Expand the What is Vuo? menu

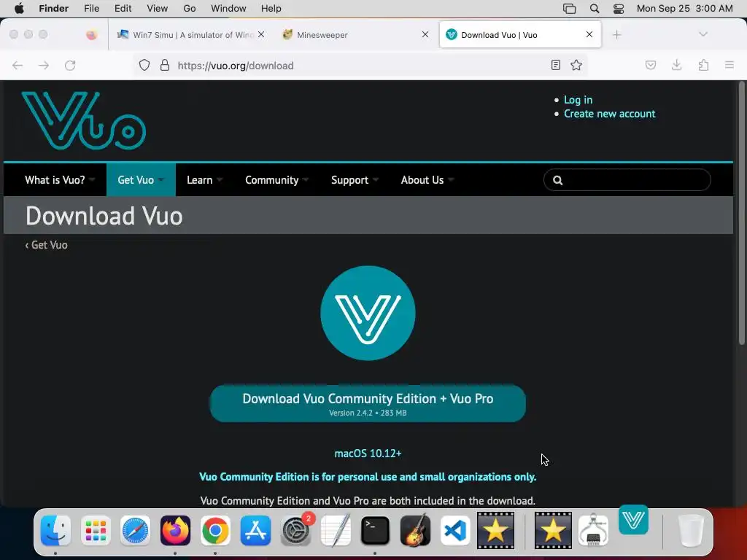tap(60, 180)
